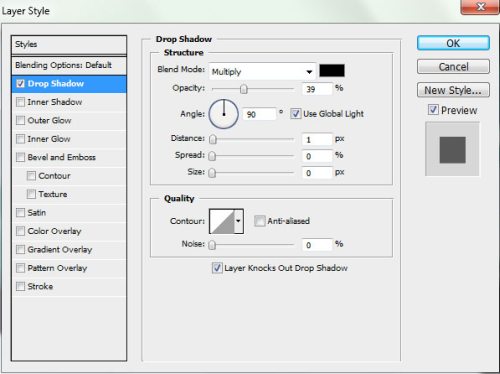Image resolution: width=500 pixels, height=374 pixels.
Task: Click the Distance value input field
Action: [x=317, y=139]
